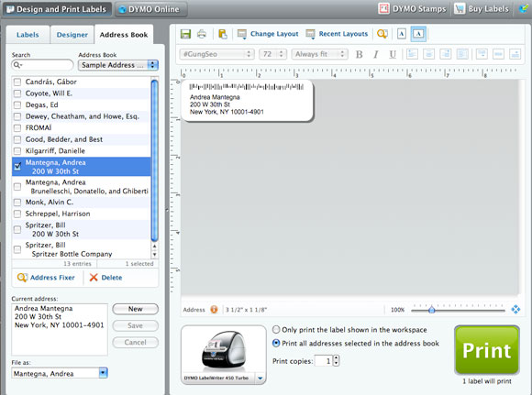Select portrait label orientation icon

[x=402, y=34]
